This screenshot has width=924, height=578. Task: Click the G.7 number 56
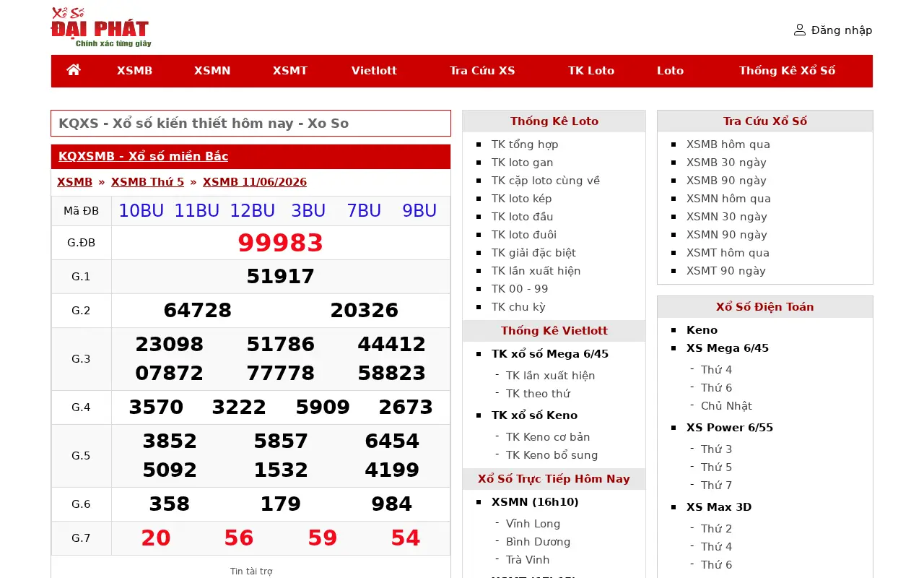pos(239,538)
